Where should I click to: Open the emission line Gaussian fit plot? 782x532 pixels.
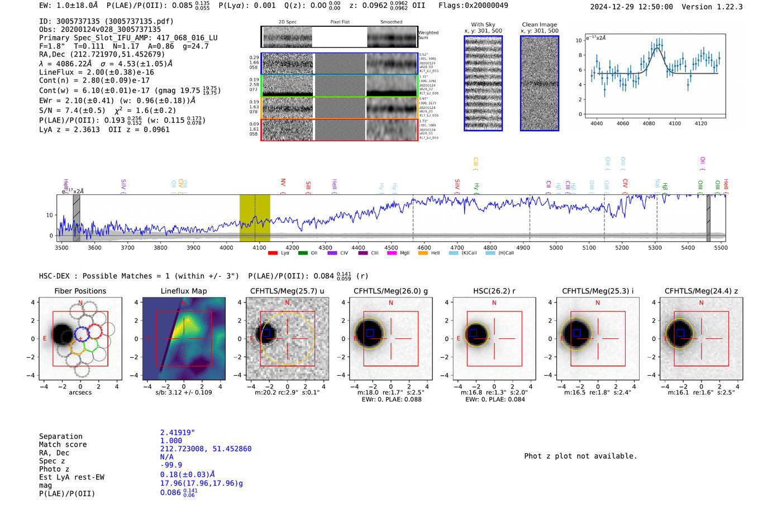pos(655,76)
